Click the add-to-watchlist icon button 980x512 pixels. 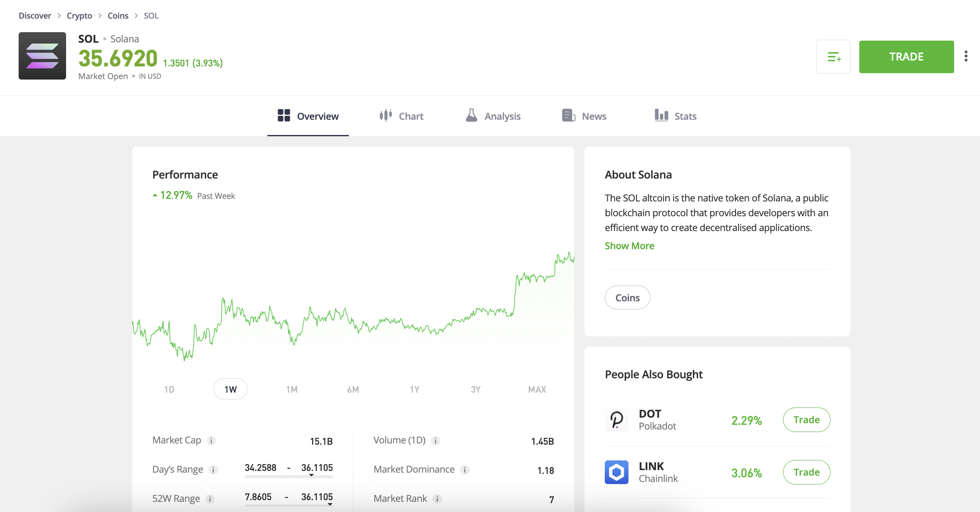pyautogui.click(x=833, y=57)
